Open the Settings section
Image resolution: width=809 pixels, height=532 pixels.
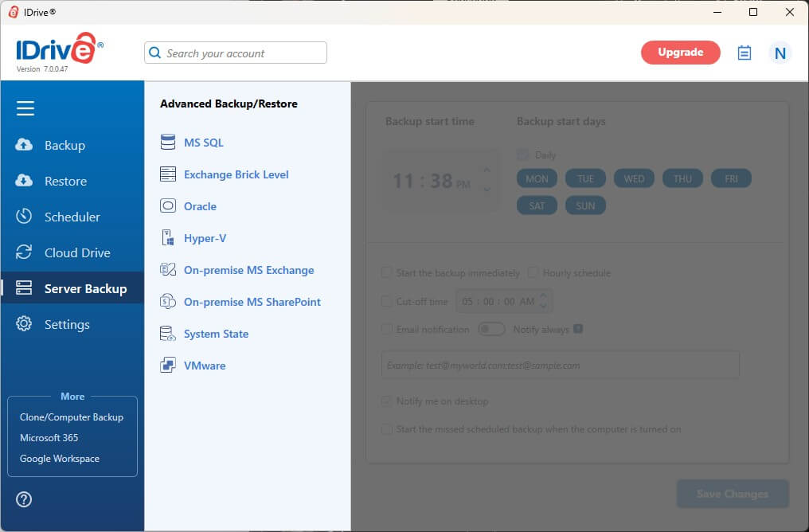[x=67, y=324]
